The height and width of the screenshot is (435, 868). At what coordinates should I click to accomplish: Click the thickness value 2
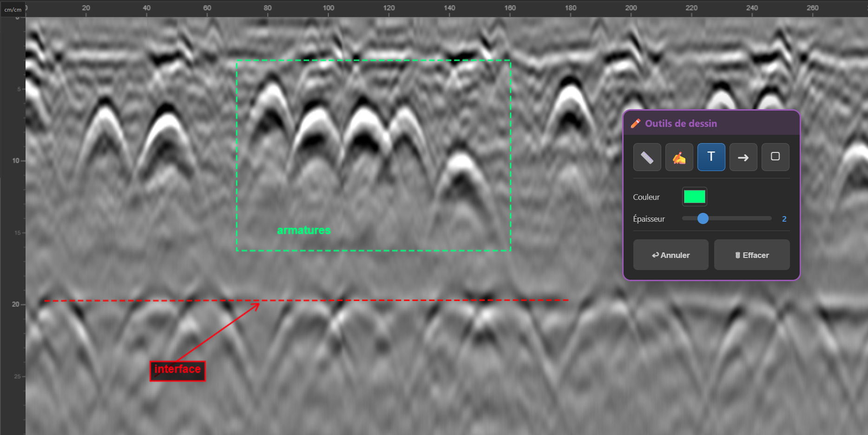[x=784, y=219]
